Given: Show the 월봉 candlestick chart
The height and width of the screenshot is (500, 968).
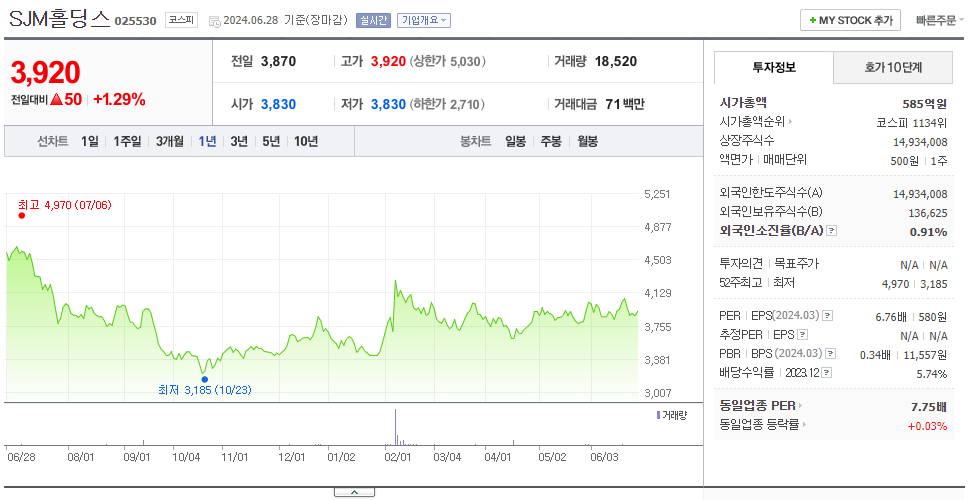Looking at the screenshot, I should (588, 141).
